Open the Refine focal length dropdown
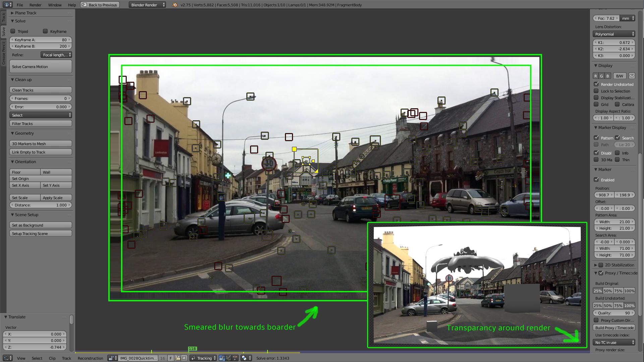Image resolution: width=644 pixels, height=362 pixels. [x=56, y=55]
